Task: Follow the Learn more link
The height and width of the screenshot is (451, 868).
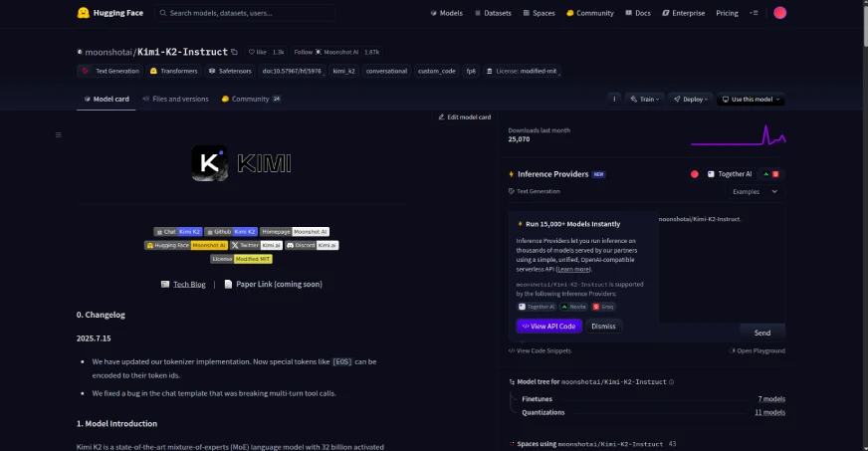Action: 573,270
